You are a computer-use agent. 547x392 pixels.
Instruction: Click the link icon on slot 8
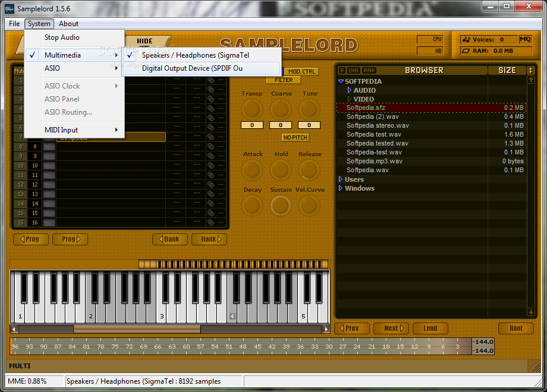coord(210,146)
